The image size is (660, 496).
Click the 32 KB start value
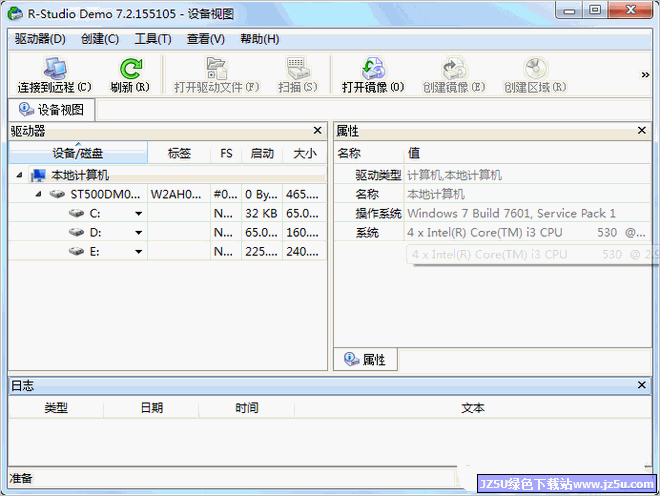(x=261, y=213)
